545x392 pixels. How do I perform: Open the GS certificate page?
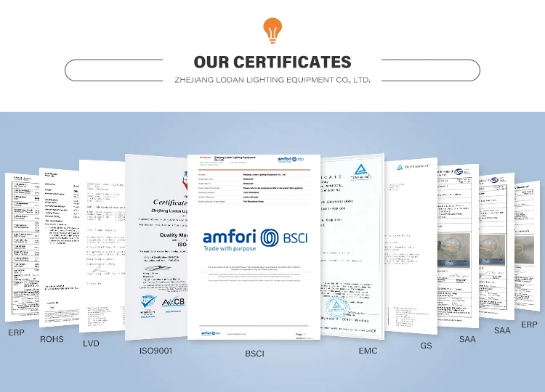[411, 247]
